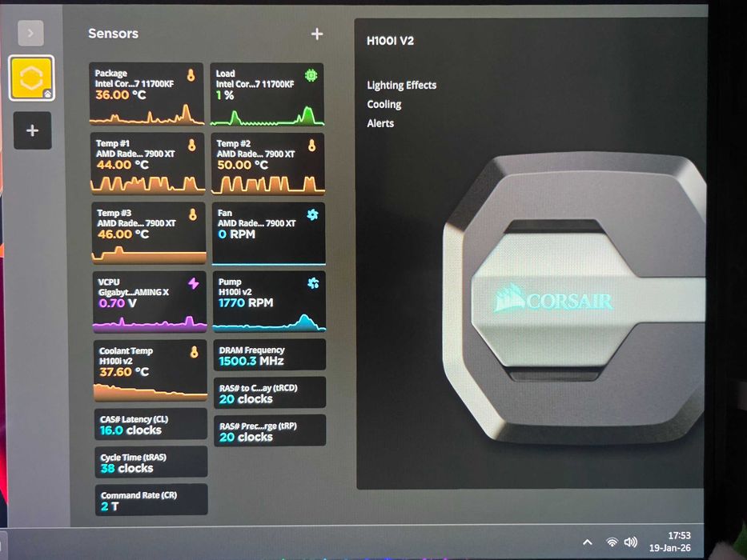Click the 44.00 °C Temp #1 reading
The width and height of the screenshot is (747, 560).
tap(122, 166)
